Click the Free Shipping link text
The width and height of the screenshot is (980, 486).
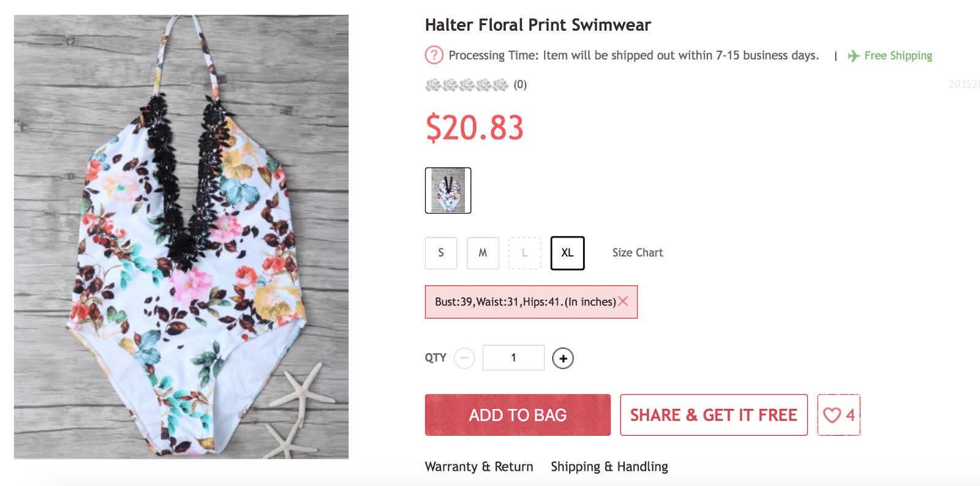tap(898, 56)
